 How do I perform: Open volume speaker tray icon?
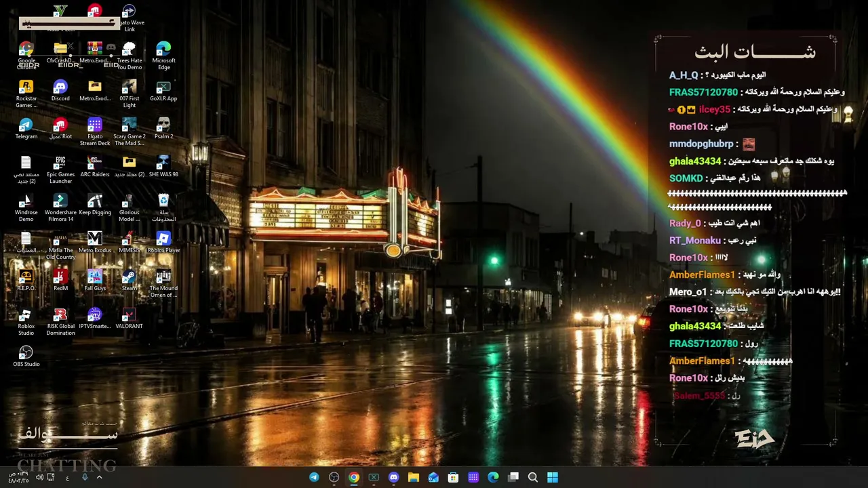(39, 477)
